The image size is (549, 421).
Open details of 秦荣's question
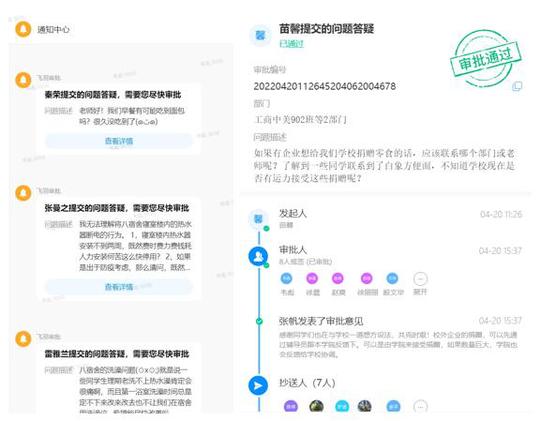[119, 141]
